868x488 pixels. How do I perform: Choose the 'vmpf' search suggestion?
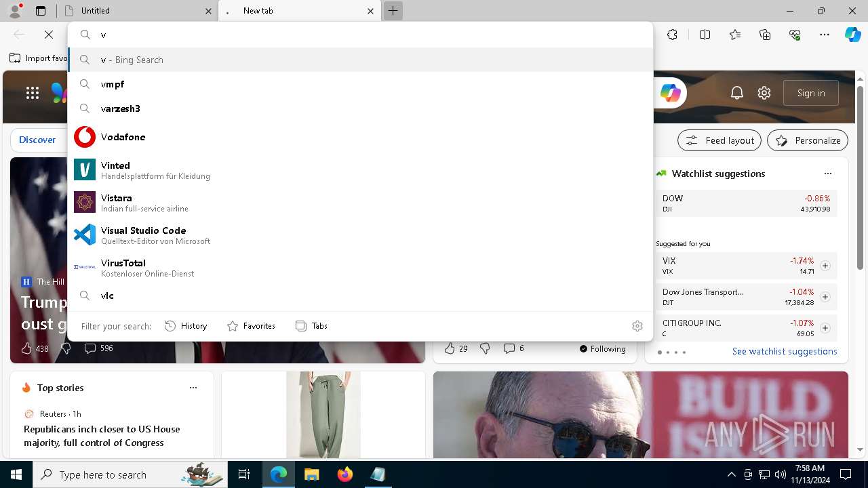pyautogui.click(x=360, y=84)
